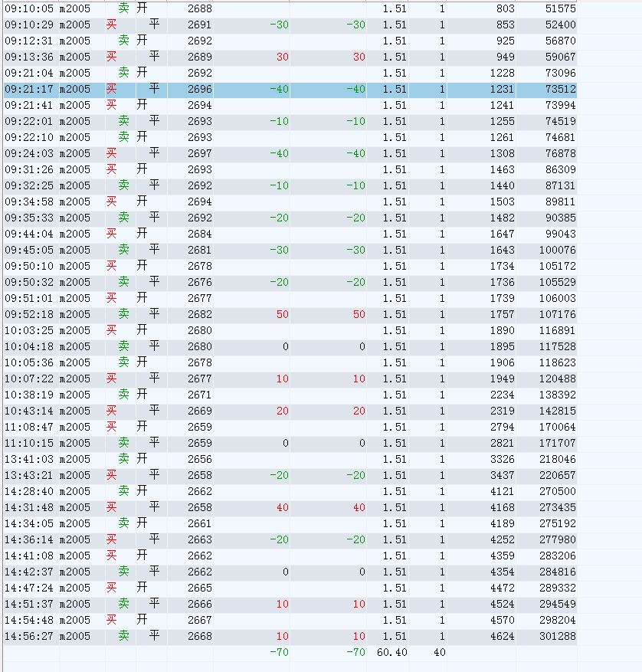Click the red buy character in 14:54:48 row
Screen dimensions: 642x672
(111, 620)
